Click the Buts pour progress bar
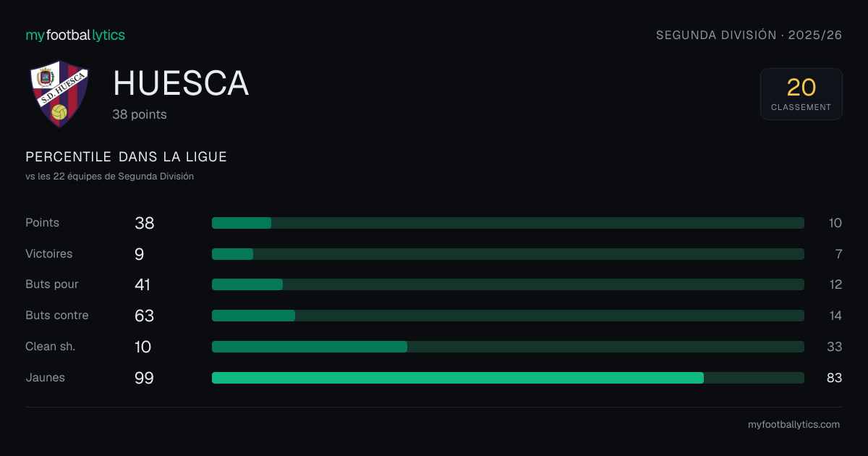Viewport: 868px width, 456px height. (x=508, y=284)
